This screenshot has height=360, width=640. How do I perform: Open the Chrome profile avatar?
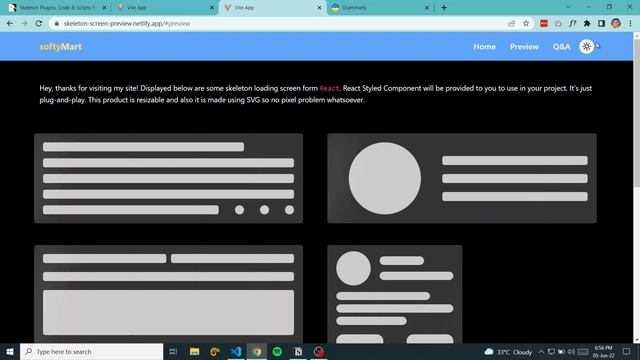(x=616, y=24)
